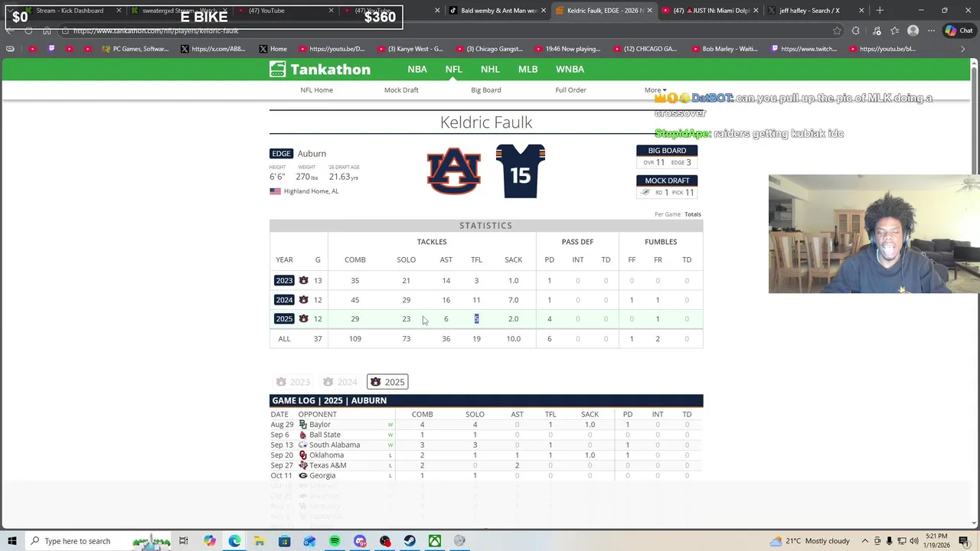Open the browser profile avatar
Image resolution: width=980 pixels, height=551 pixels.
click(913, 31)
